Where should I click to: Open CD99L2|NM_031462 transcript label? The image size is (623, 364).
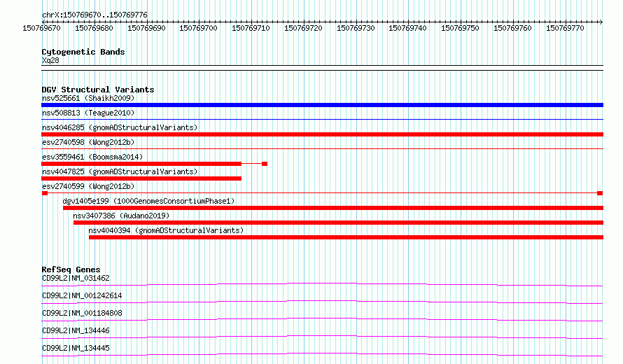click(76, 278)
